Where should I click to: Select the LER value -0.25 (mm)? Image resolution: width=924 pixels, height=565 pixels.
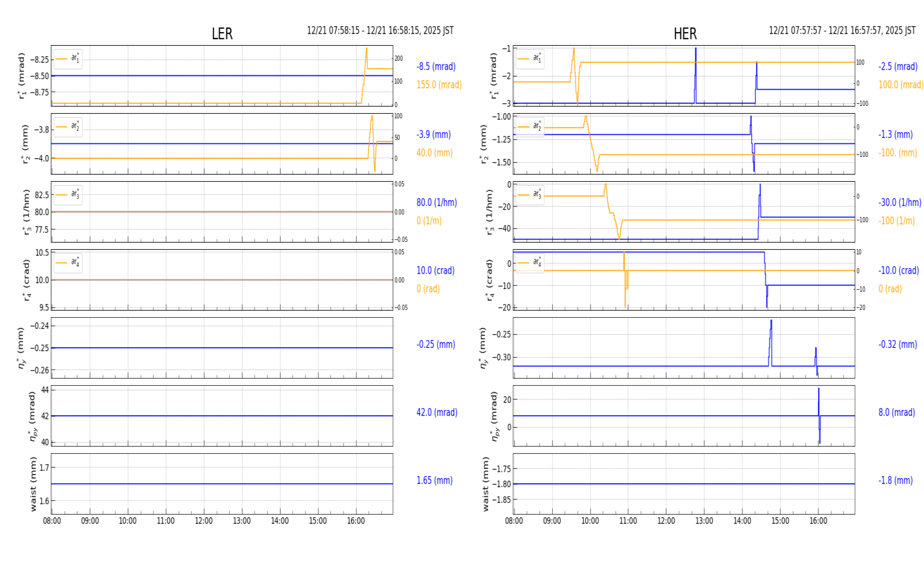click(x=436, y=345)
